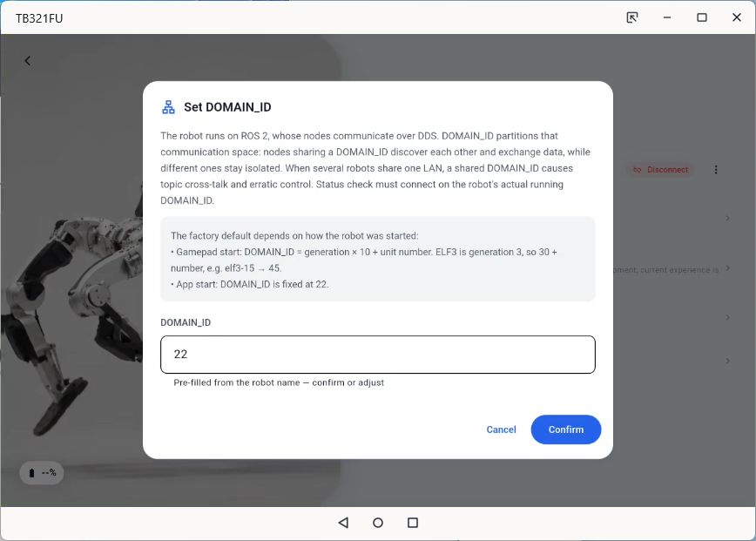The height and width of the screenshot is (541, 756).
Task: Click the Disconnect button behind the dialog
Action: (x=660, y=170)
